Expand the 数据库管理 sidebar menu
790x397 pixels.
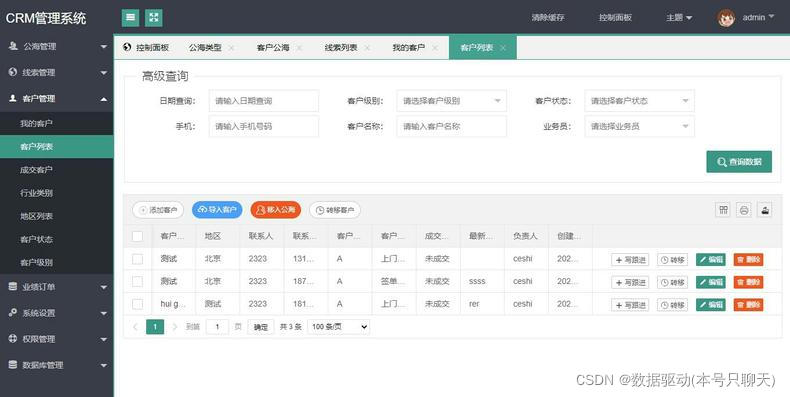click(57, 365)
